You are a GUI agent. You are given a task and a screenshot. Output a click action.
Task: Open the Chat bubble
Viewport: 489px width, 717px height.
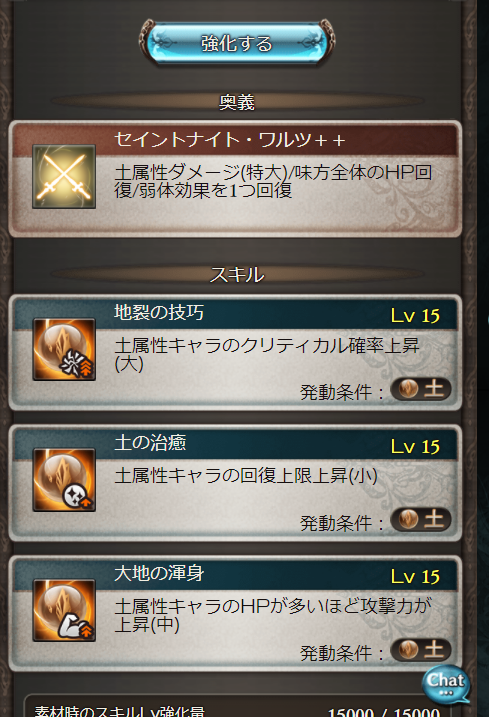click(446, 684)
